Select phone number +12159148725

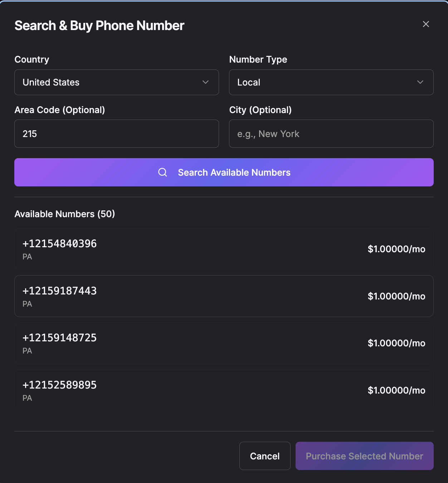pyautogui.click(x=224, y=343)
